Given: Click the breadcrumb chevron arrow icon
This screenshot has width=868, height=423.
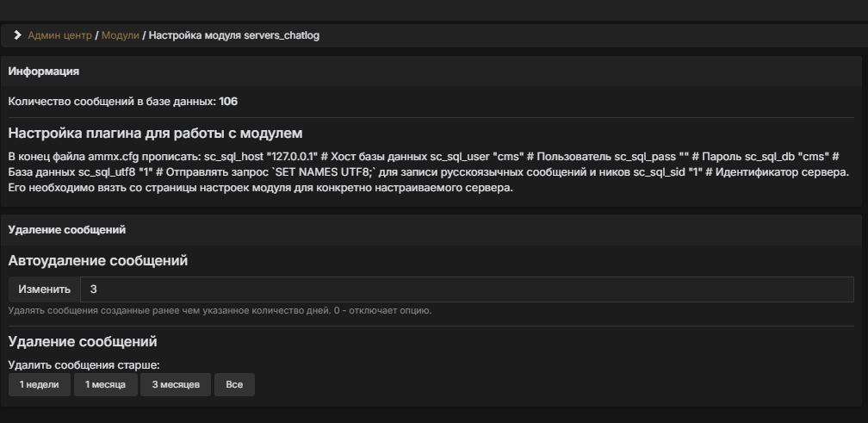Looking at the screenshot, I should pyautogui.click(x=17, y=35).
